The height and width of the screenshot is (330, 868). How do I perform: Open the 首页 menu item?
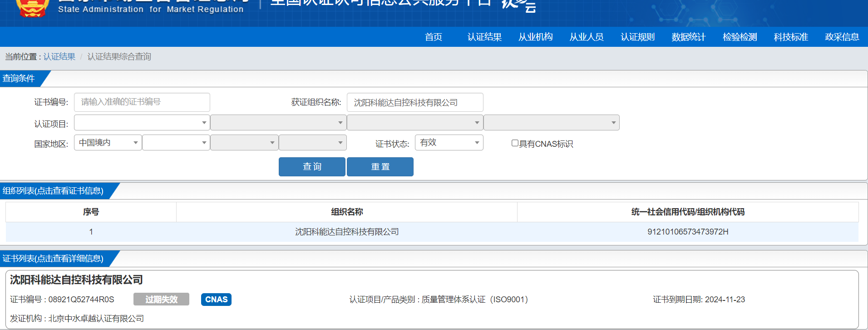coord(433,37)
